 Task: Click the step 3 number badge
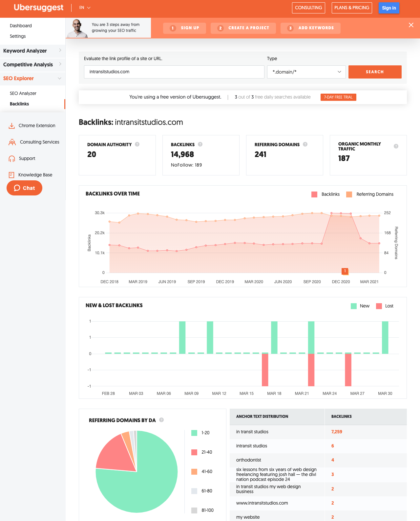(290, 28)
